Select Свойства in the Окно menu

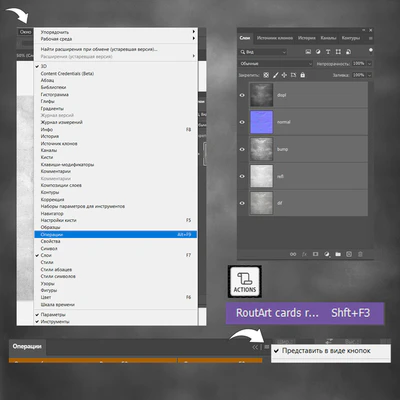[116, 241]
